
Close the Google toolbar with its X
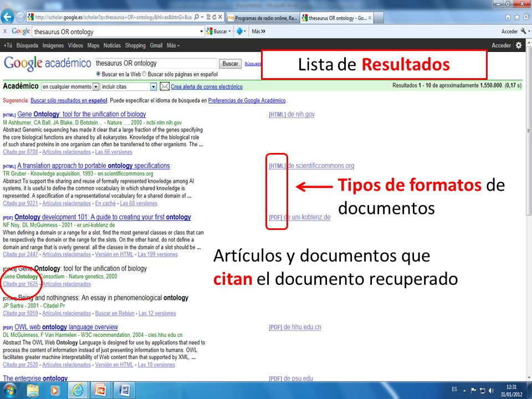[x=5, y=31]
